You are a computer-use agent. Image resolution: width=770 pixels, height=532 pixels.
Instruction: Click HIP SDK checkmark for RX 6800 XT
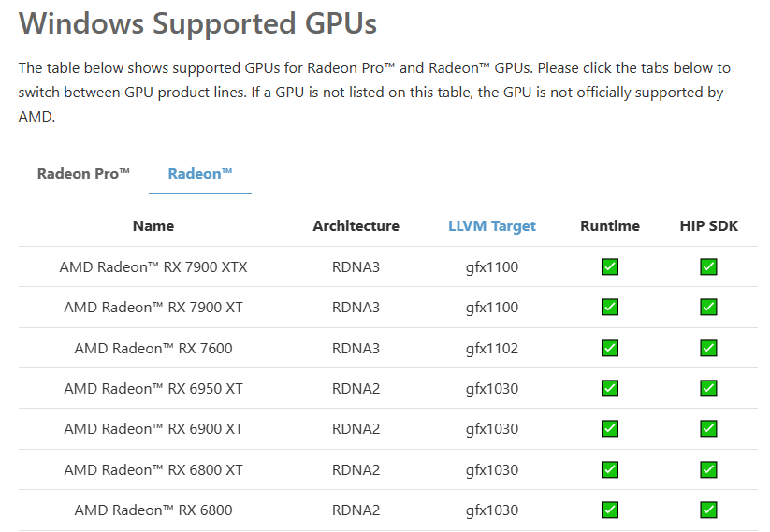708,469
